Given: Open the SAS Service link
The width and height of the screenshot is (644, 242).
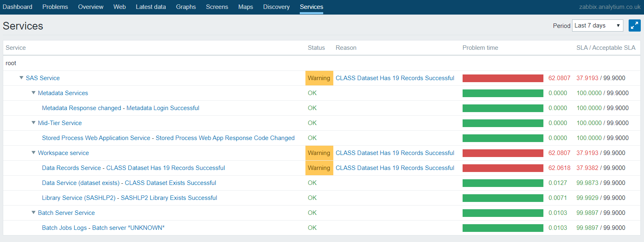Looking at the screenshot, I should point(43,78).
